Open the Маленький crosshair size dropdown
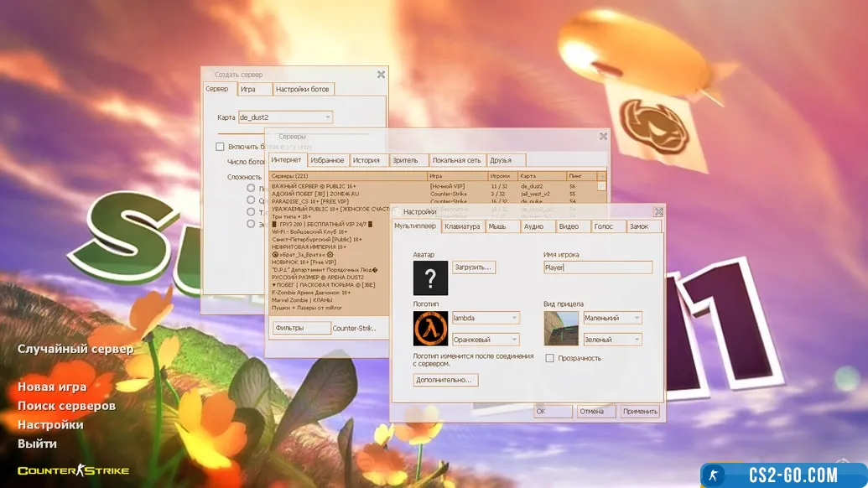The height and width of the screenshot is (488, 868). coord(612,318)
